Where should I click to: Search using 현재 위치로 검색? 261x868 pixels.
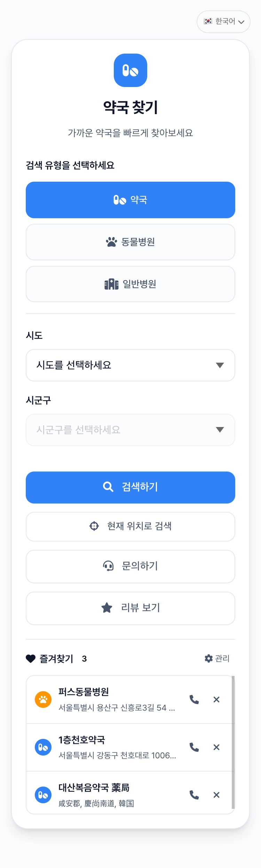[x=130, y=526]
